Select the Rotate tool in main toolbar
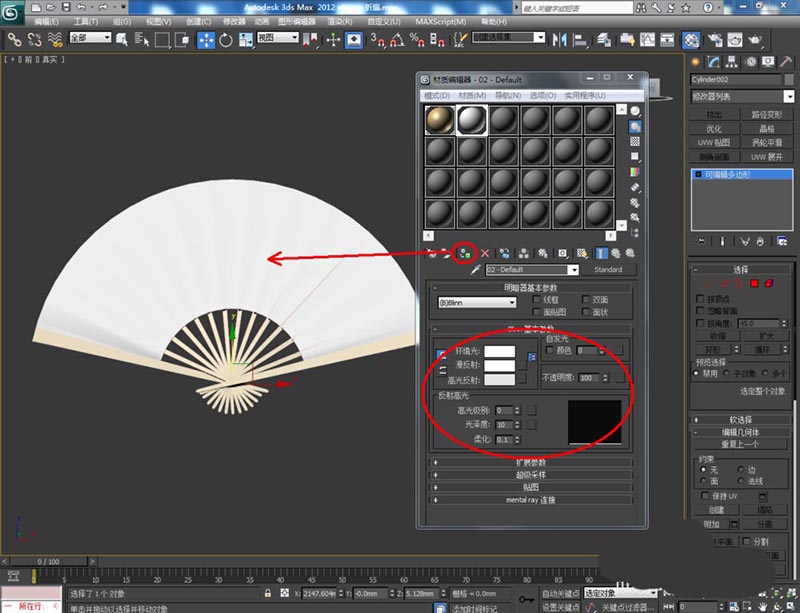800x613 pixels. tap(226, 40)
